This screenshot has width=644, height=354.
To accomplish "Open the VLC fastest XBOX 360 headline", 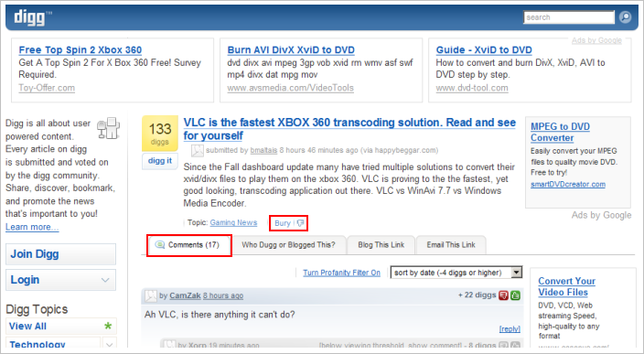I will [x=349, y=129].
